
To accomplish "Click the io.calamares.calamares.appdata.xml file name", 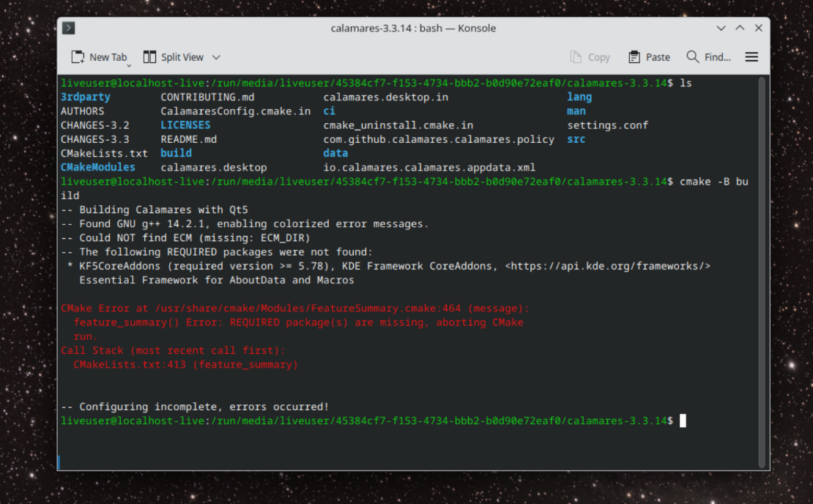I will point(429,168).
